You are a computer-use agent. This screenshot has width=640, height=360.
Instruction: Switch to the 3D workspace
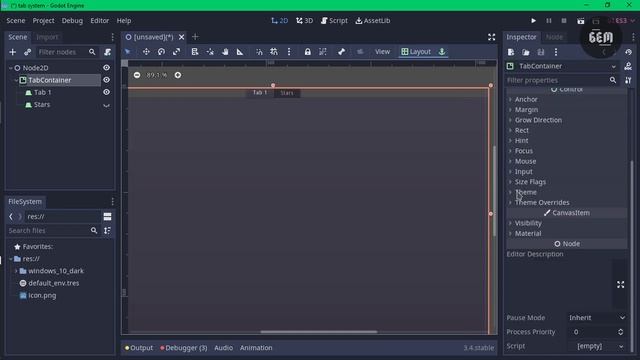[x=304, y=20]
